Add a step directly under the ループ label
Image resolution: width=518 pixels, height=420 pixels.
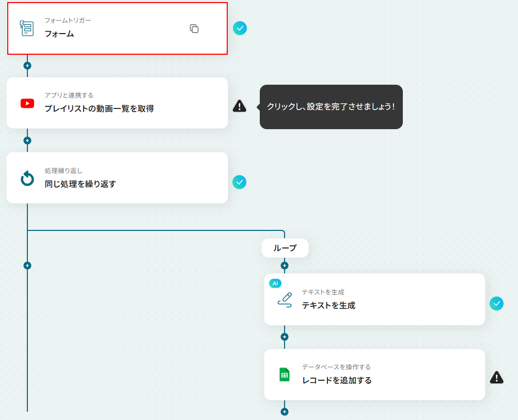(x=285, y=266)
